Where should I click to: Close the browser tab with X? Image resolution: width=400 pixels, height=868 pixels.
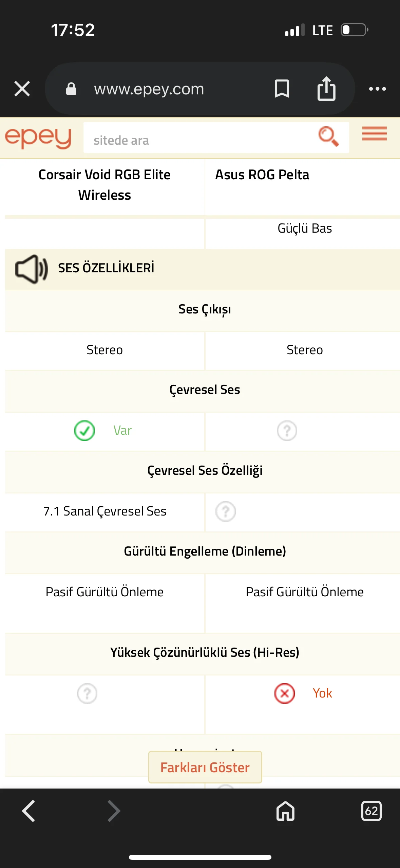coord(22,89)
